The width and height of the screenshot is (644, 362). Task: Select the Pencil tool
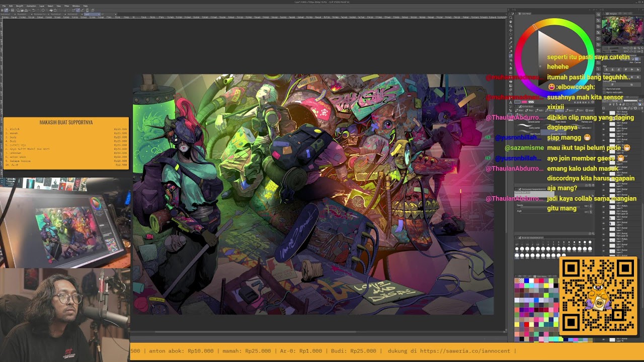(511, 52)
